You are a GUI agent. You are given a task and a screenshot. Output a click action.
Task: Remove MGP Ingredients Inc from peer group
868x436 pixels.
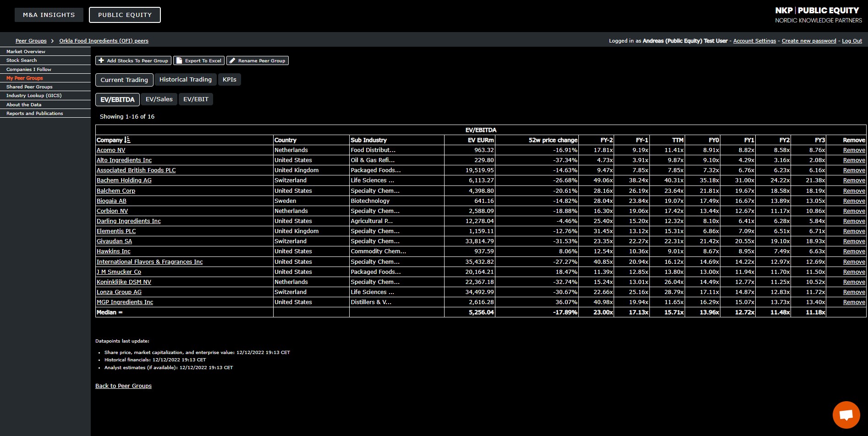click(854, 302)
